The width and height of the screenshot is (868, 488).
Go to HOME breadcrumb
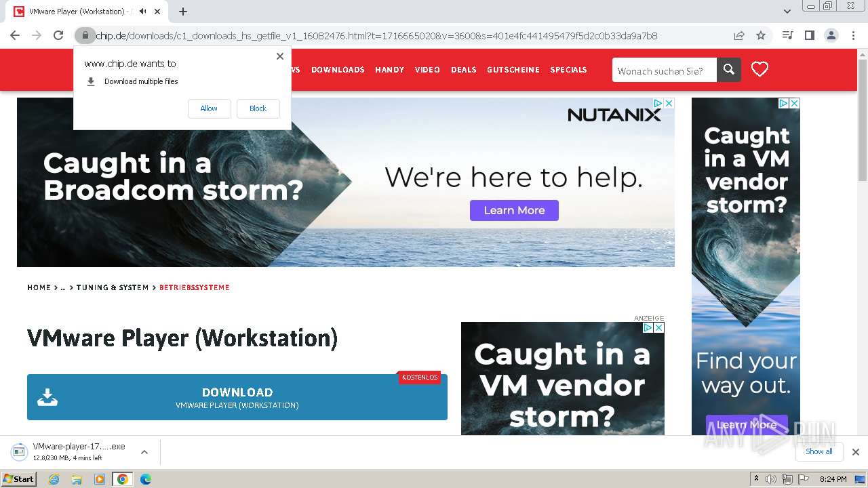point(39,287)
